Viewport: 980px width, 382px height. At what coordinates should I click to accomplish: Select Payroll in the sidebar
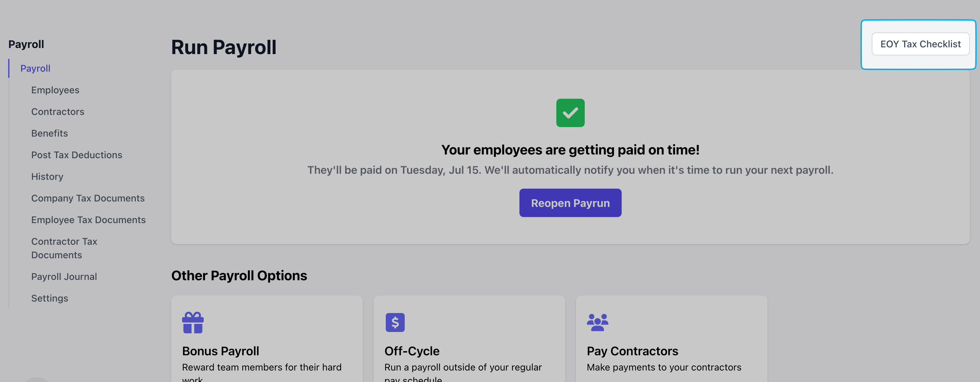pos(36,68)
